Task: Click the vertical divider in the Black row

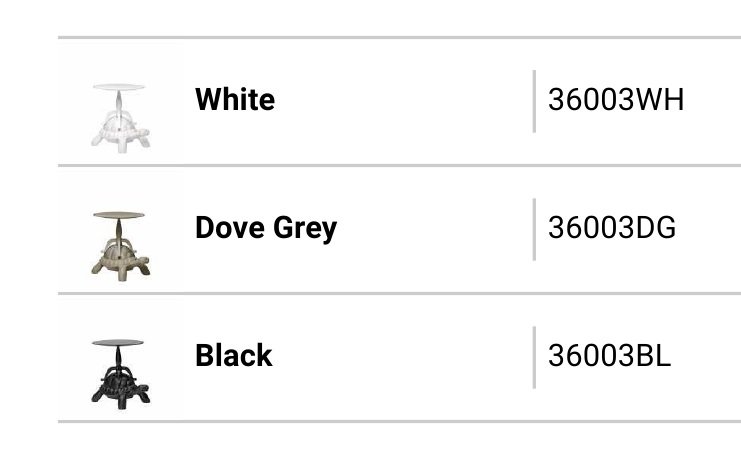Action: [534, 357]
